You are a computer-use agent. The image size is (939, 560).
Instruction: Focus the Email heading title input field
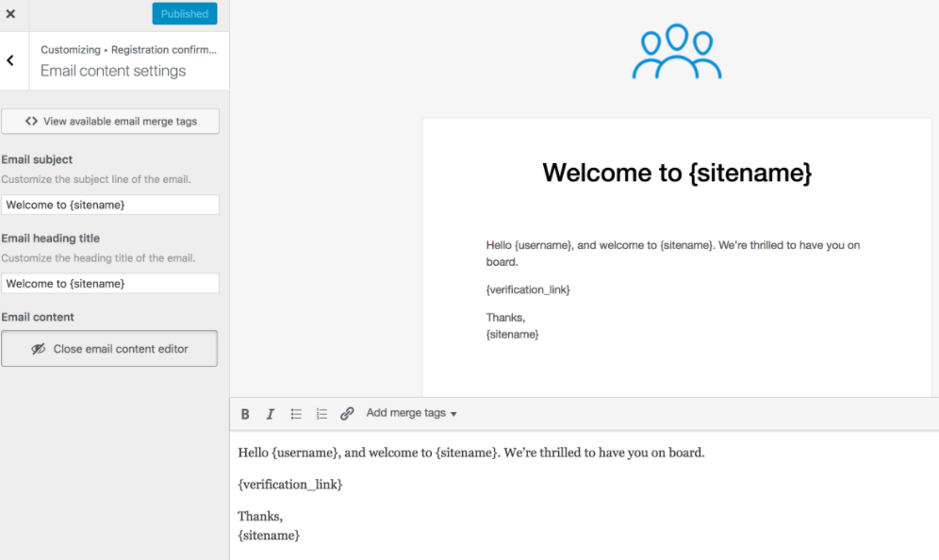[110, 283]
